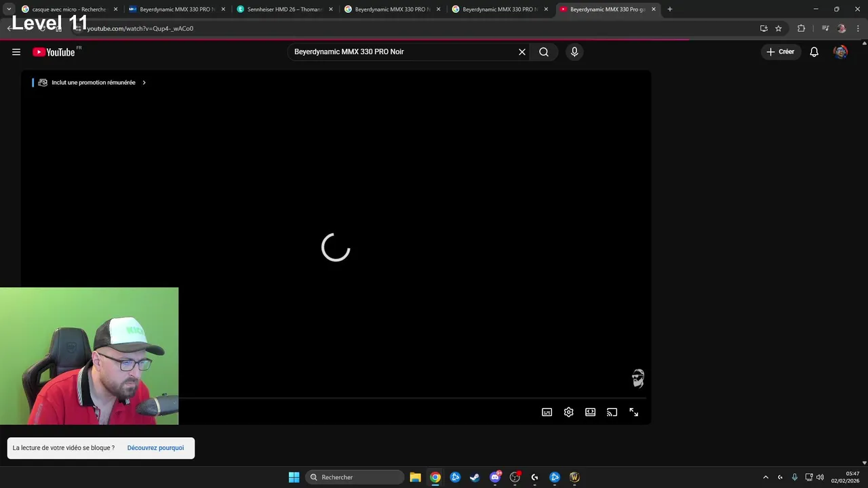Open the YouTube account avatar menu
868x488 pixels.
[x=841, y=52]
